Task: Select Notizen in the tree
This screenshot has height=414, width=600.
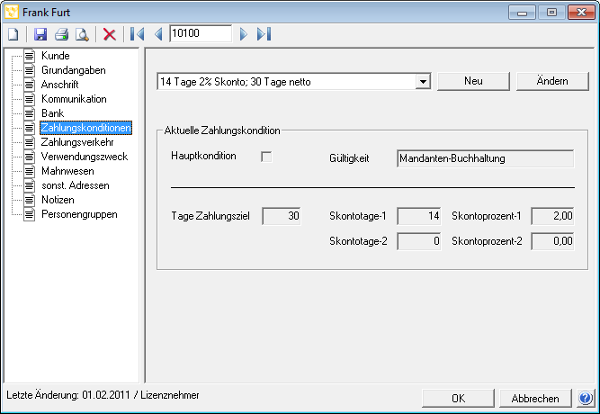Action: [x=58, y=200]
